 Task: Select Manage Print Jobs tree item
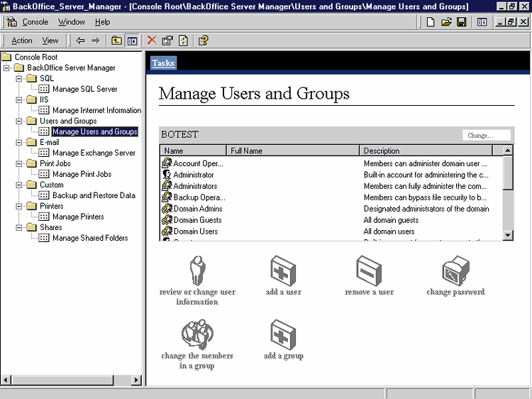[82, 174]
